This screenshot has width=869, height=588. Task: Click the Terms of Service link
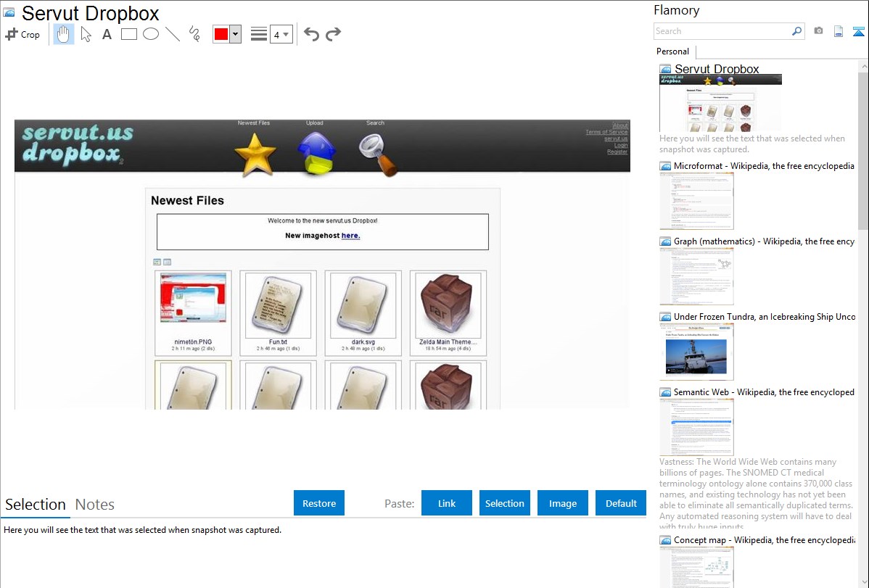[x=607, y=132]
